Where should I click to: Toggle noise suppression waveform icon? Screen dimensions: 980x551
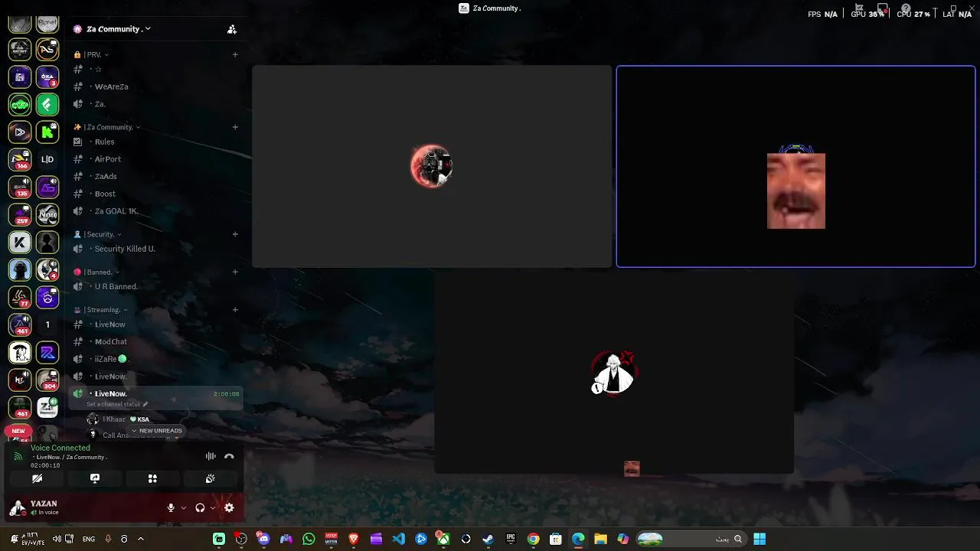pyautogui.click(x=211, y=456)
